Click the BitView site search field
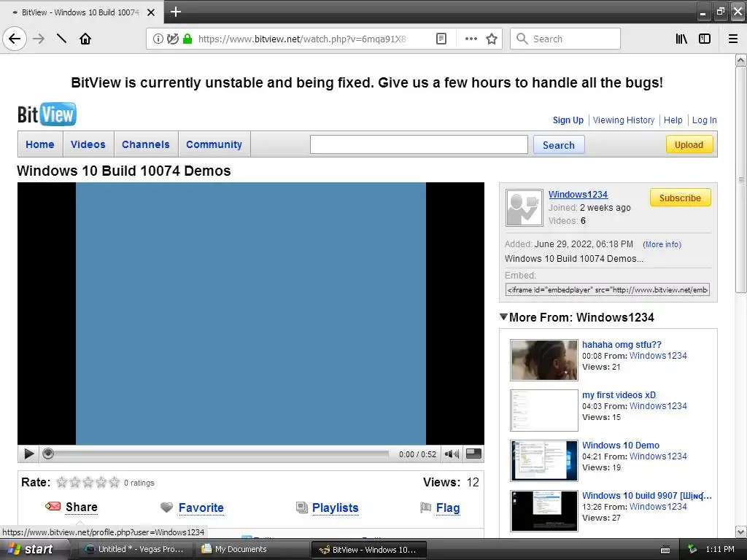747x560 pixels. (419, 144)
